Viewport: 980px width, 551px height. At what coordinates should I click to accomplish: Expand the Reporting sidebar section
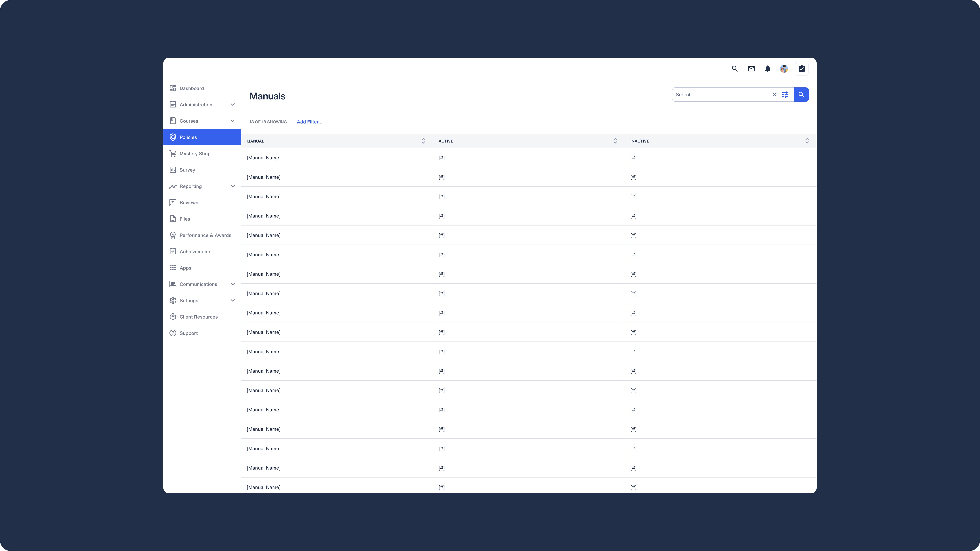tap(232, 186)
